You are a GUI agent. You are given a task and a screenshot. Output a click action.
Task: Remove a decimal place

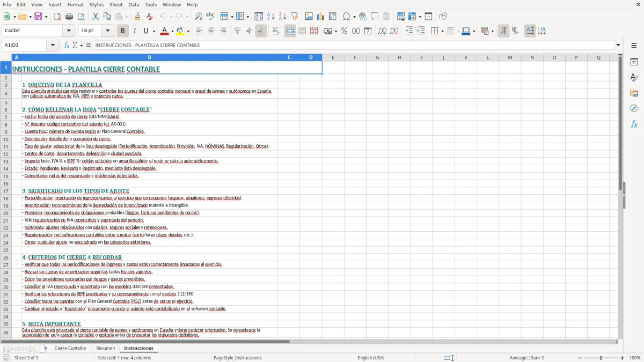pyautogui.click(x=394, y=31)
